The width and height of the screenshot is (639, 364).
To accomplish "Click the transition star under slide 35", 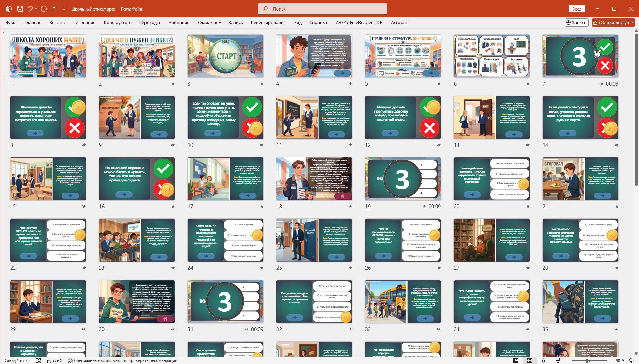I will (x=616, y=329).
